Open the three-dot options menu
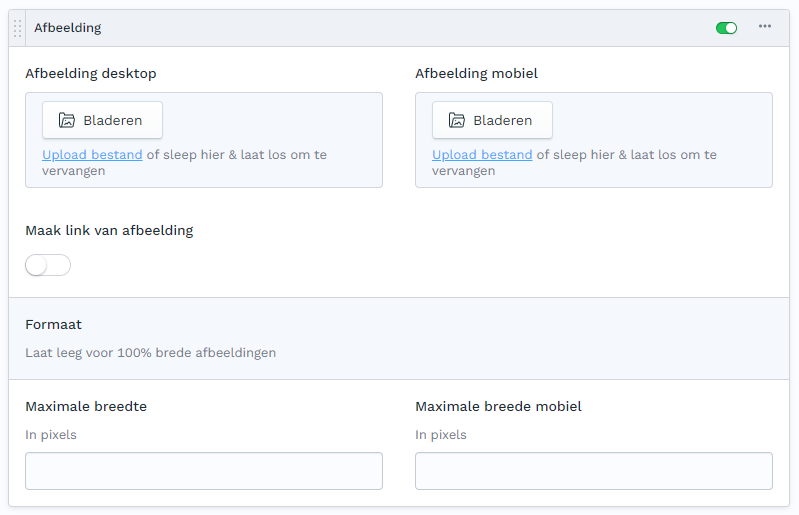 (x=765, y=27)
